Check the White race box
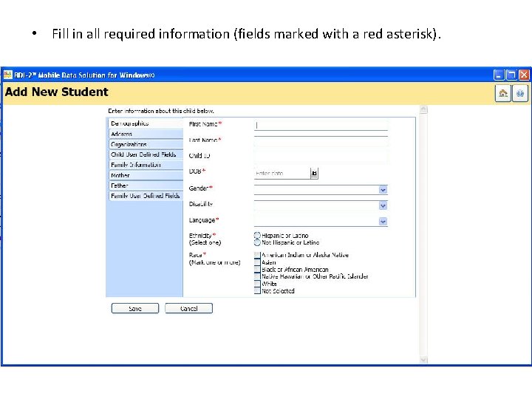 [257, 283]
